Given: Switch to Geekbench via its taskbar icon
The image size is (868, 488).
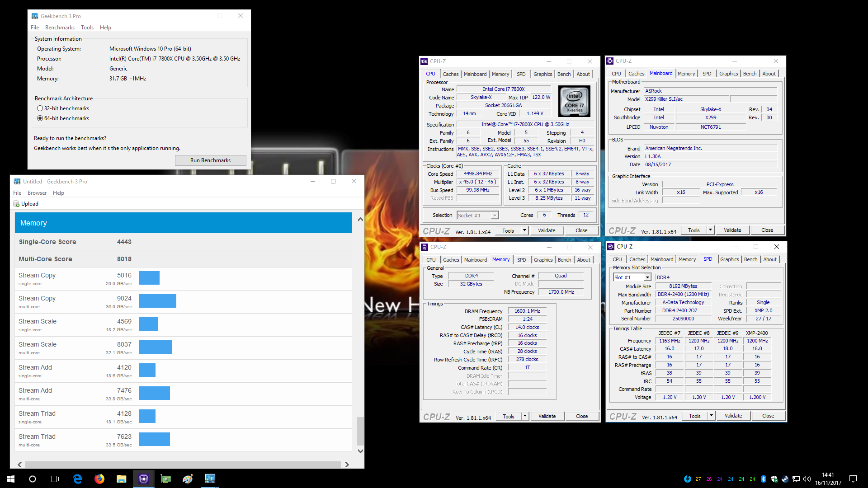Looking at the screenshot, I should click(x=210, y=479).
